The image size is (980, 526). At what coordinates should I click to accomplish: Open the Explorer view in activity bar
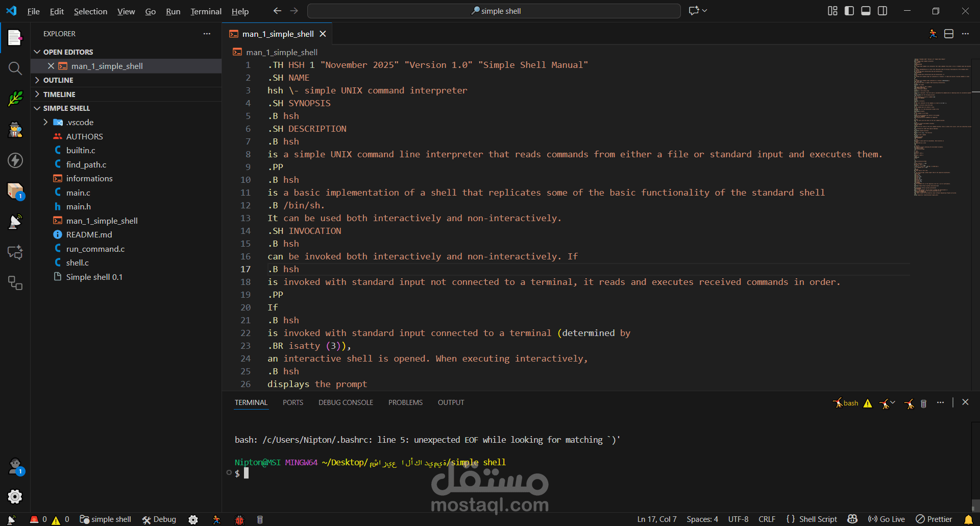pyautogui.click(x=15, y=37)
